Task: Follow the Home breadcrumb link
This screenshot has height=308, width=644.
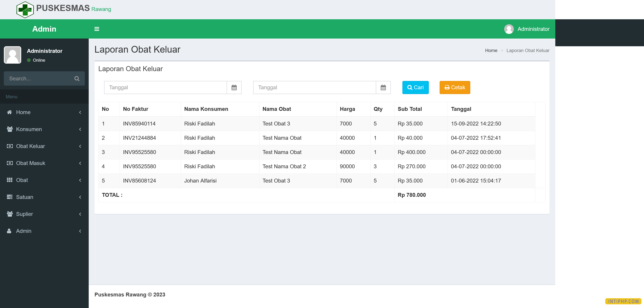Action: pos(491,50)
